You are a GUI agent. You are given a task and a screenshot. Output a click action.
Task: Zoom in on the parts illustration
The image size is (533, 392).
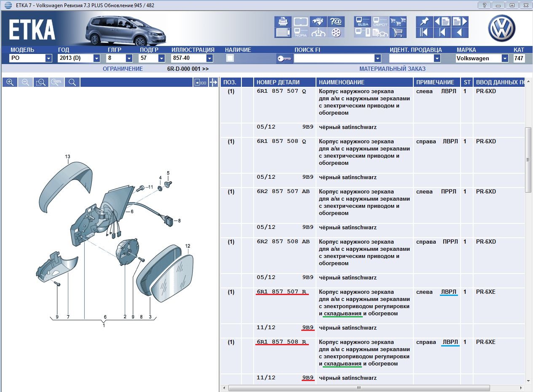[x=10, y=83]
